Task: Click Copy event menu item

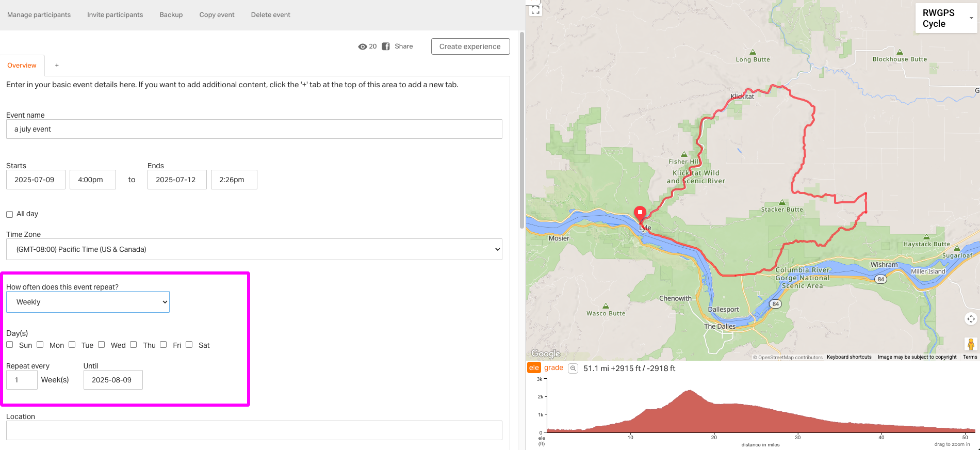Action: pyautogui.click(x=217, y=15)
